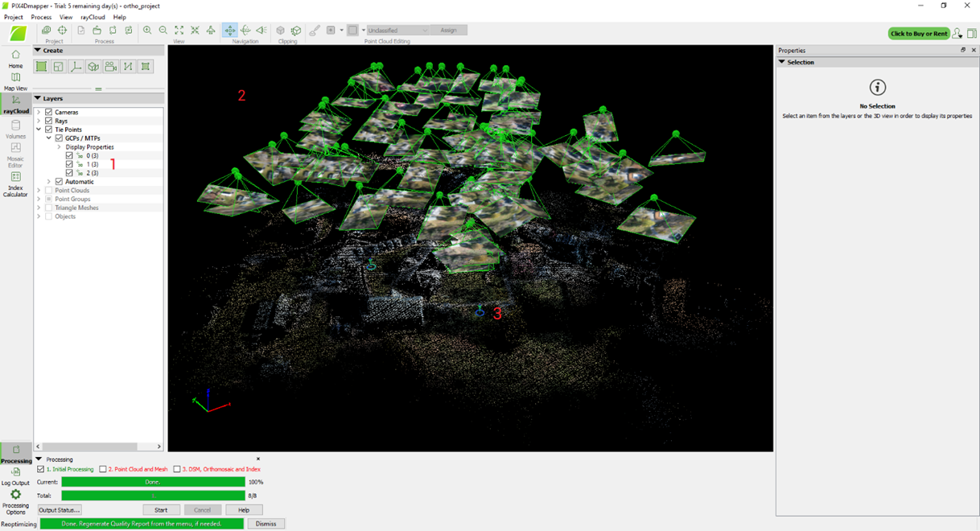Click the layers panel horizontal scrollbar
This screenshot has width=980, height=531.
coord(97,447)
